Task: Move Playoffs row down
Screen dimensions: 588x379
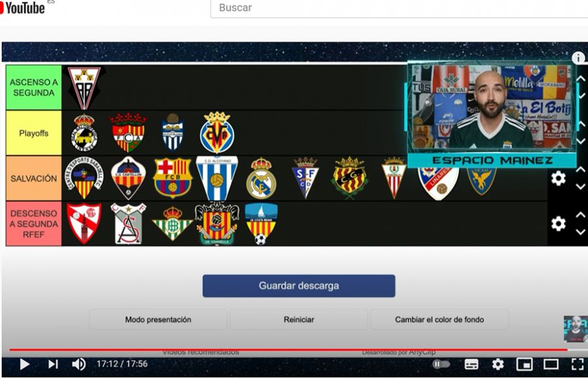Action: click(x=581, y=141)
